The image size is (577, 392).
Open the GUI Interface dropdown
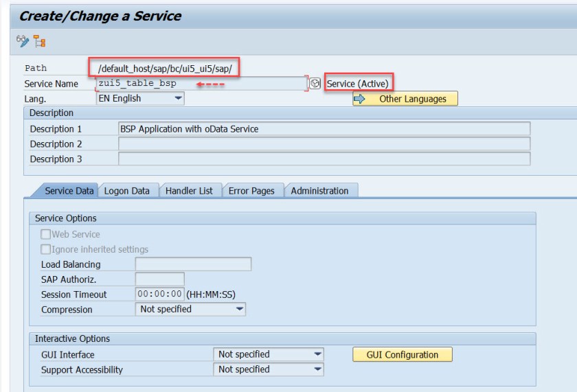269,354
